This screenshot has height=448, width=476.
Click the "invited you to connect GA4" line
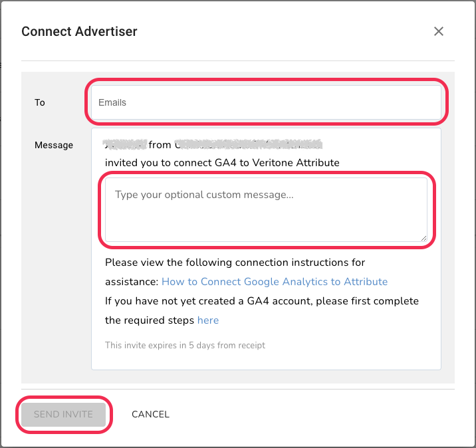(222, 163)
